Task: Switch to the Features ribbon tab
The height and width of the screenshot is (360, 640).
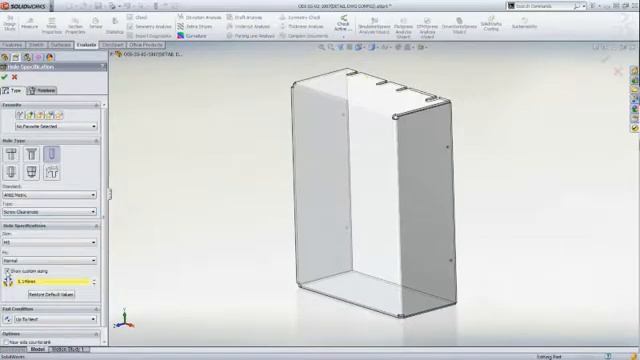Action: pos(13,45)
